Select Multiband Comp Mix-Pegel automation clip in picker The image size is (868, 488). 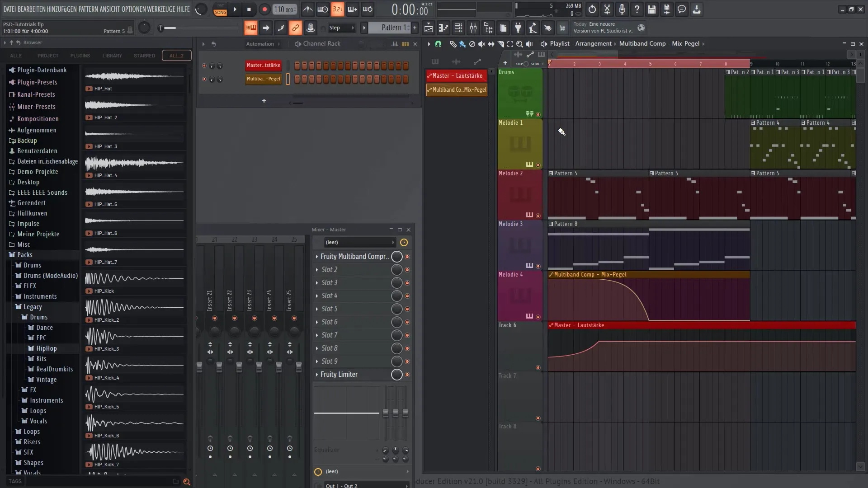(457, 89)
